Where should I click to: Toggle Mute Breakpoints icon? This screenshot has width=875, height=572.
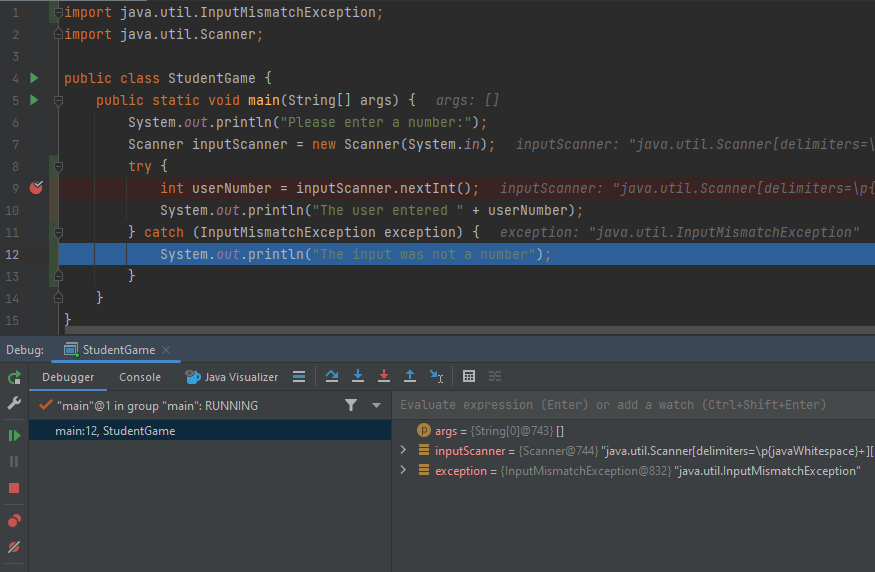(14, 547)
